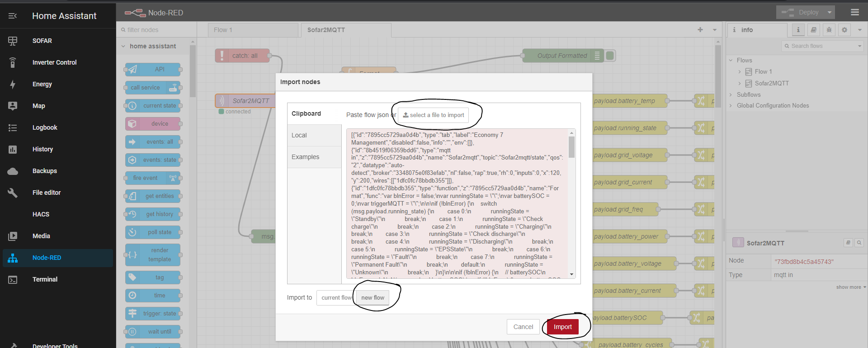Click select a file to import

pyautogui.click(x=434, y=115)
